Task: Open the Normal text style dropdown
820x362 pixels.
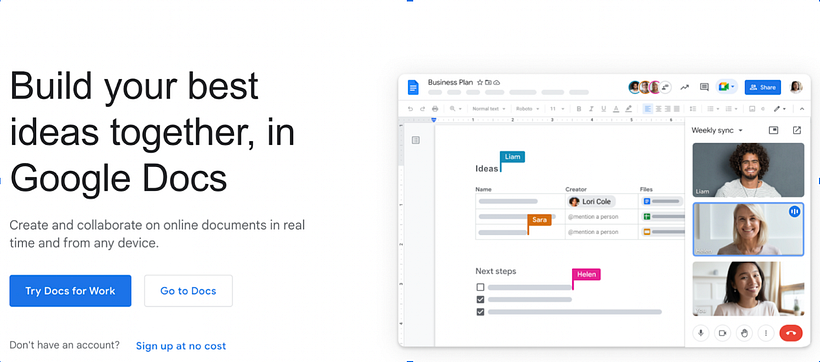Action: click(x=488, y=109)
